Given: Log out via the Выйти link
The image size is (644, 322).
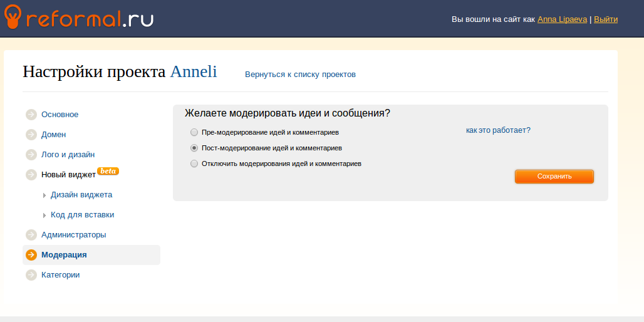Looking at the screenshot, I should tap(605, 19).
